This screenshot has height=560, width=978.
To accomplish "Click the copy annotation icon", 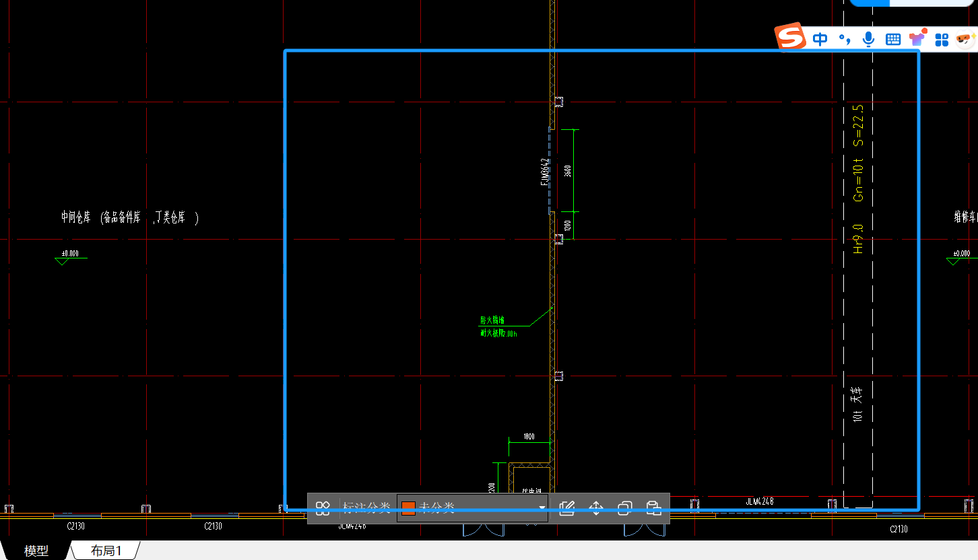I will (x=624, y=508).
